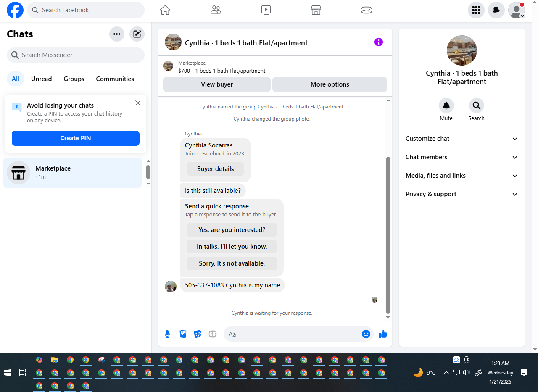
Task: Open the Friends icon in top navigation
Action: [x=216, y=10]
